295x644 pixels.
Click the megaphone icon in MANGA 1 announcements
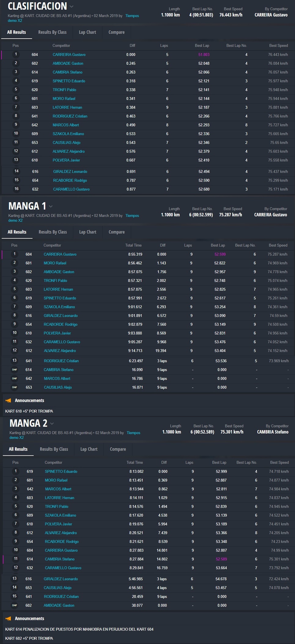(8, 400)
